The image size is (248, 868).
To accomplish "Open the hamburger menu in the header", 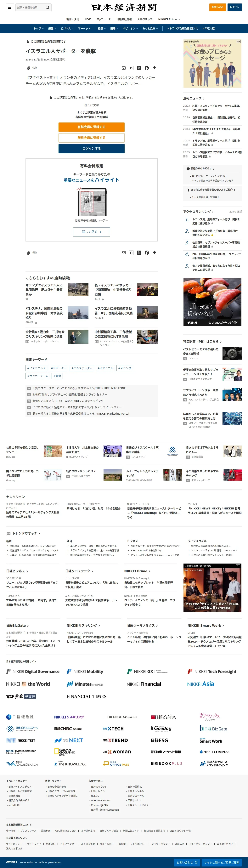I will pos(10,7).
